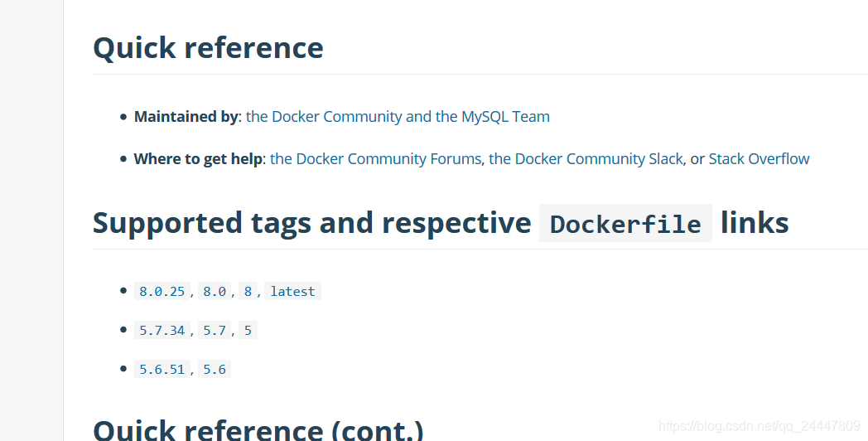Image resolution: width=868 pixels, height=441 pixels.
Task: Open the 8.0.25 tag Dockerfile link
Action: point(162,292)
